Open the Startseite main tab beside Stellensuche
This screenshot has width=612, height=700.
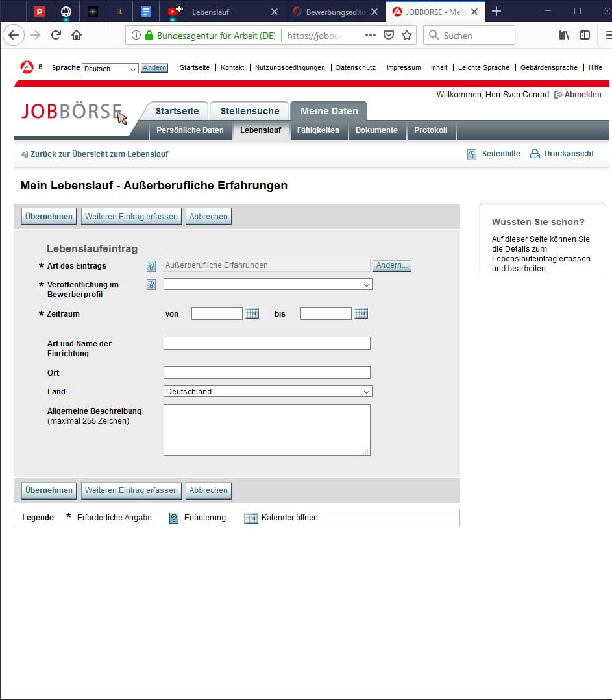177,111
